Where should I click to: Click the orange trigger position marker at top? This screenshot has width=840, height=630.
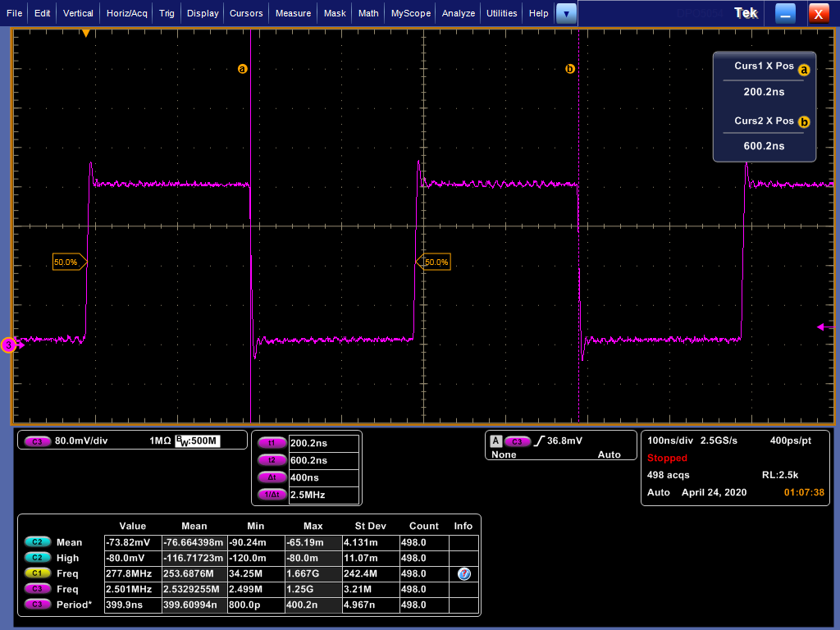[86, 33]
